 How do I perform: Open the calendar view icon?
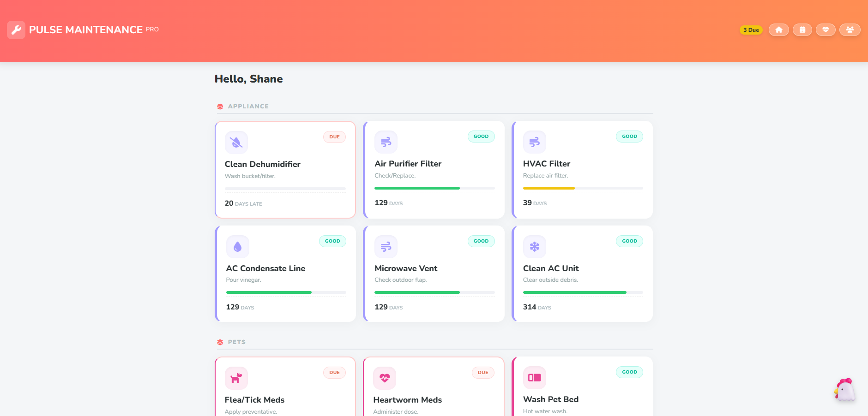pos(802,30)
